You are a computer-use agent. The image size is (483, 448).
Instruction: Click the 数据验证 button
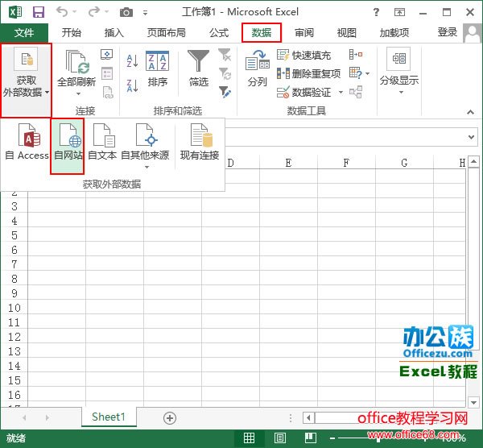tap(304, 92)
